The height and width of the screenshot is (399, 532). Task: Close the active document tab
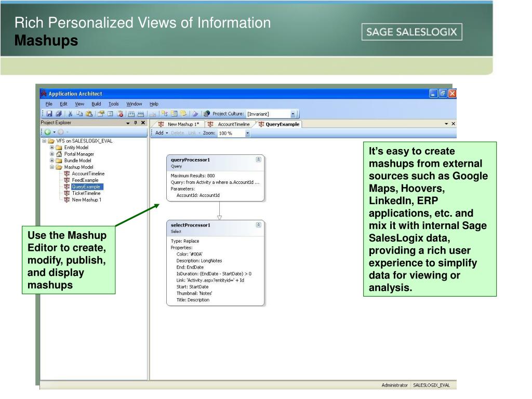tap(453, 124)
